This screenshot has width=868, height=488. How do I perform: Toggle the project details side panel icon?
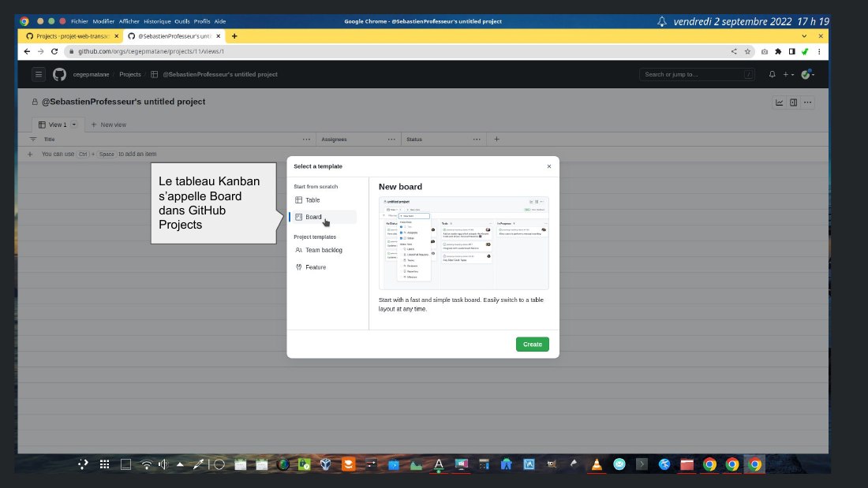tap(793, 102)
